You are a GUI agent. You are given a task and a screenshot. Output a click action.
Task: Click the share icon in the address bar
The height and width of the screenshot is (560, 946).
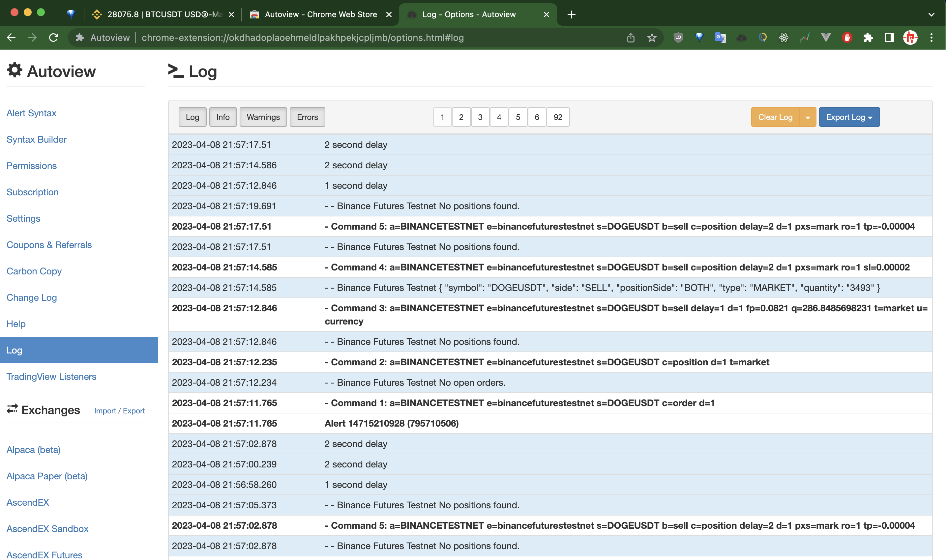(631, 37)
